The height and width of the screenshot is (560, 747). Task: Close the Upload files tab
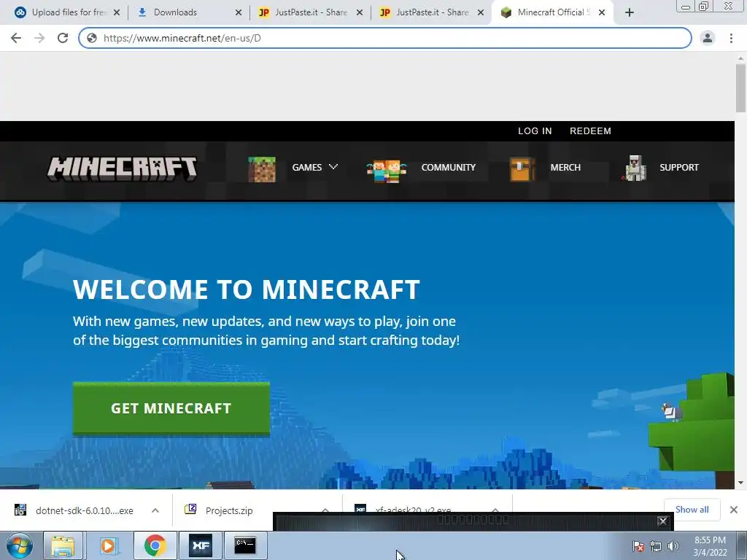click(x=117, y=12)
